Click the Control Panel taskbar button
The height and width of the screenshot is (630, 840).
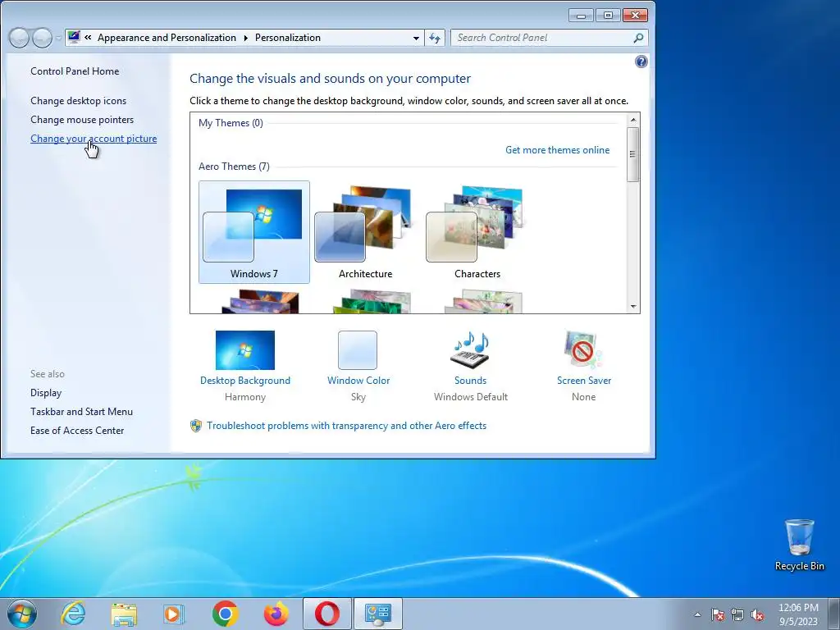tap(377, 614)
